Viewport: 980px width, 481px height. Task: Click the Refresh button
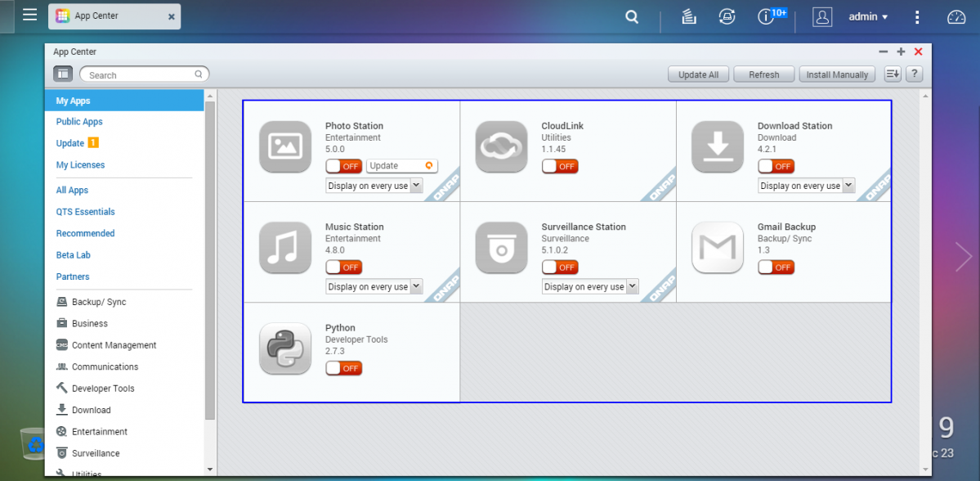tap(763, 74)
